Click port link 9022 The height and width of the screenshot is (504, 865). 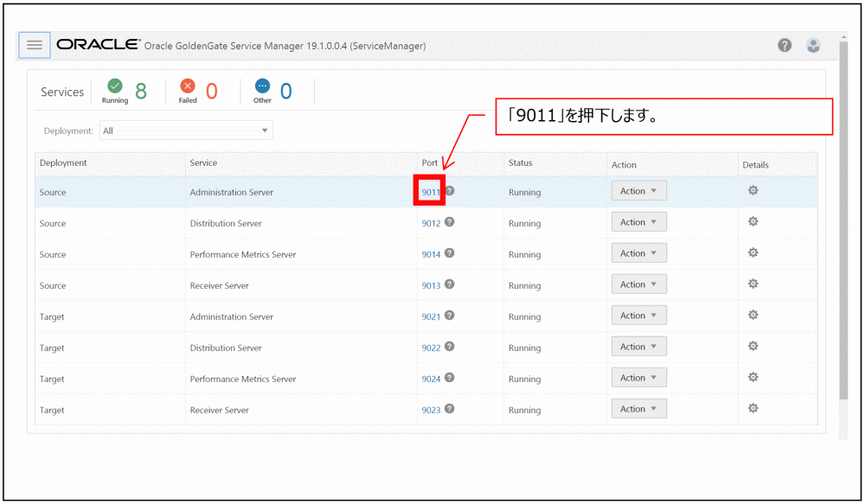coord(431,348)
